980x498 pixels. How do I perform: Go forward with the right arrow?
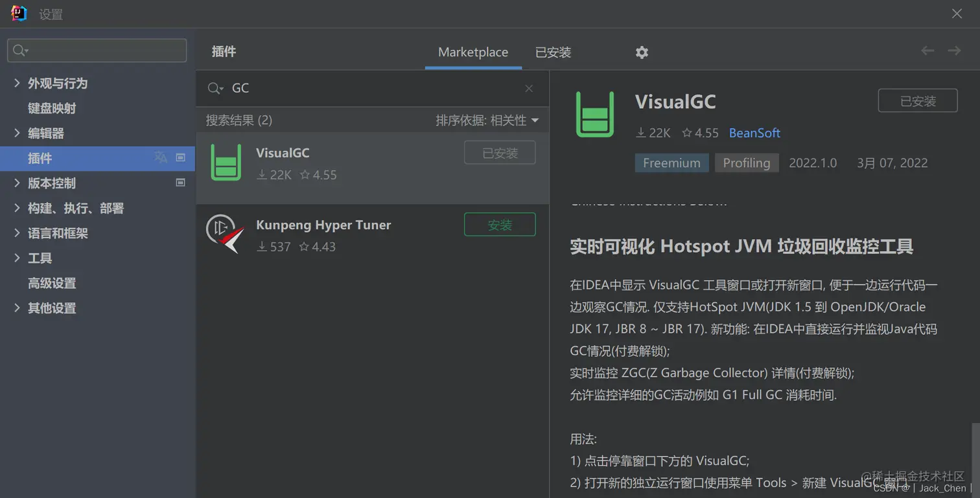[954, 51]
